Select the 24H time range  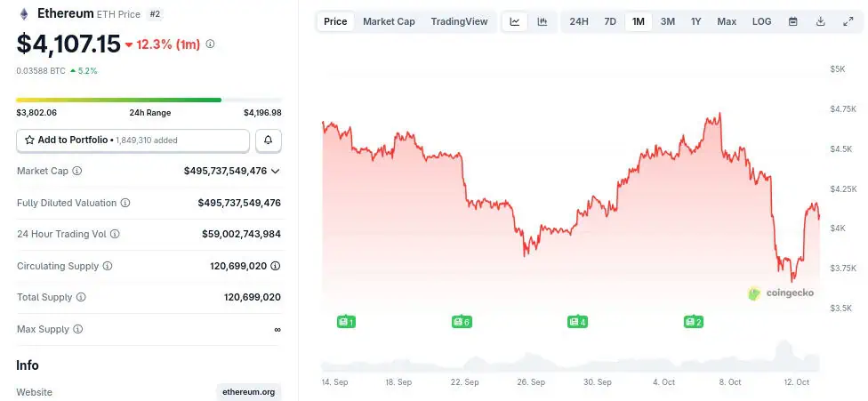tap(579, 21)
